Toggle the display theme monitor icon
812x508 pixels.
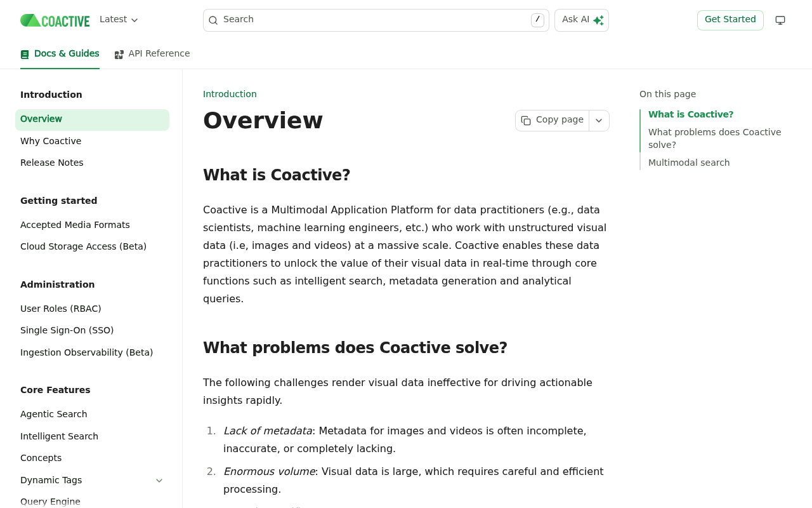pos(780,20)
